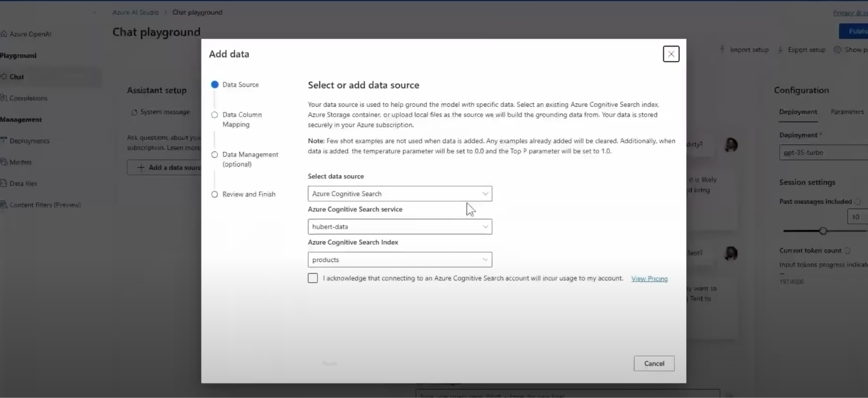
Task: Click the Content filters sidebar icon
Action: click(x=4, y=204)
